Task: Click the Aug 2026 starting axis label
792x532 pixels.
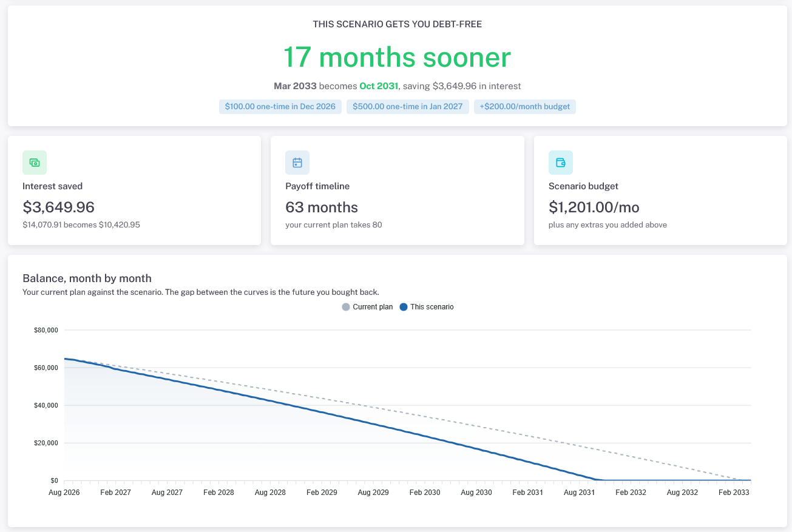Action: click(x=64, y=493)
